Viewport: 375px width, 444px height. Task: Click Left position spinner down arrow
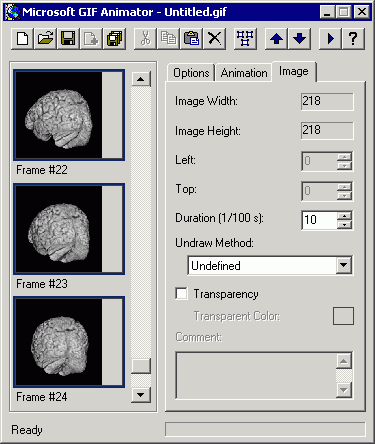344,166
